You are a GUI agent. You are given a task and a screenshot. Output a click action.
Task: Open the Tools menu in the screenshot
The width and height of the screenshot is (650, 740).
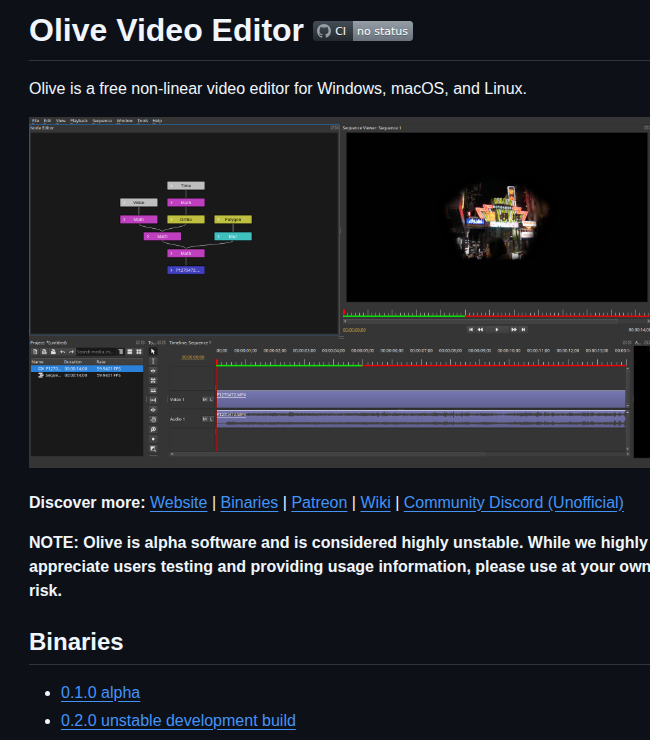click(143, 121)
